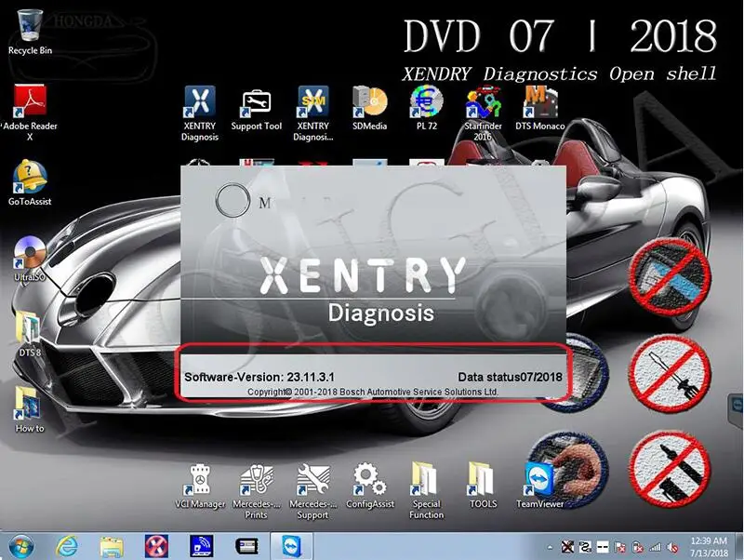Viewport: 744px width, 560px height.
Task: Open Windows Explorer from the taskbar
Action: 112,547
